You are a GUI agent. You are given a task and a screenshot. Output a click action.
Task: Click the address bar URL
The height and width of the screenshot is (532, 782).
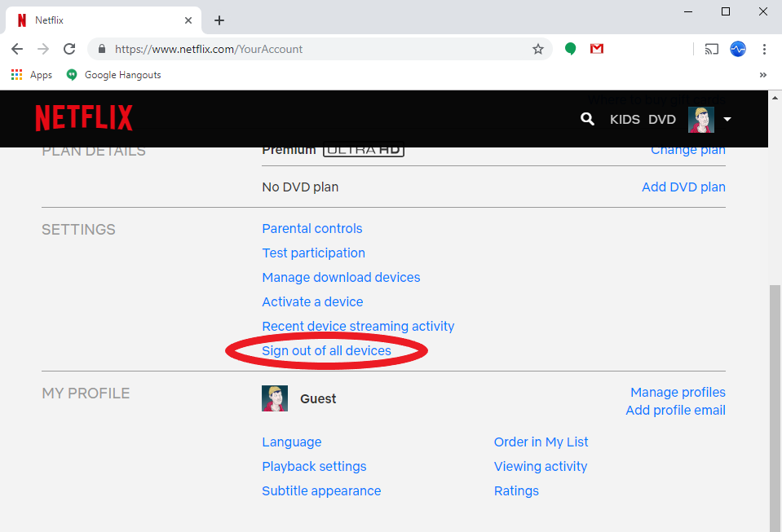tap(209, 49)
